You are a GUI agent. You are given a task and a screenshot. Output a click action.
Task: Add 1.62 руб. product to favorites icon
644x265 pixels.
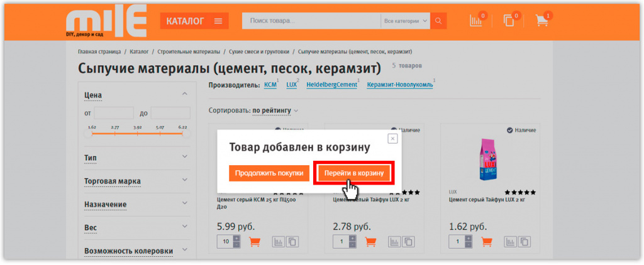pos(525,242)
